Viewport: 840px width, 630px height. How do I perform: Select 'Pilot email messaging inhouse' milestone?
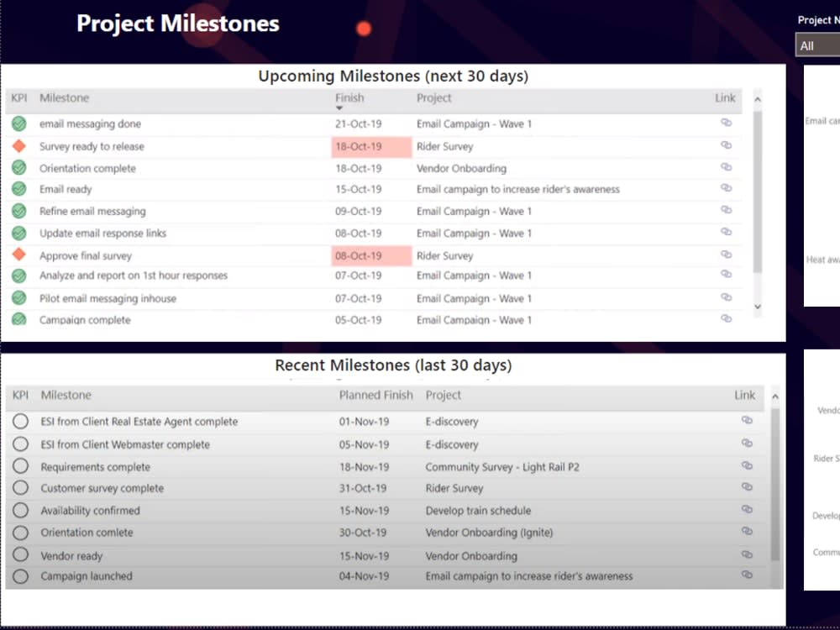[108, 298]
